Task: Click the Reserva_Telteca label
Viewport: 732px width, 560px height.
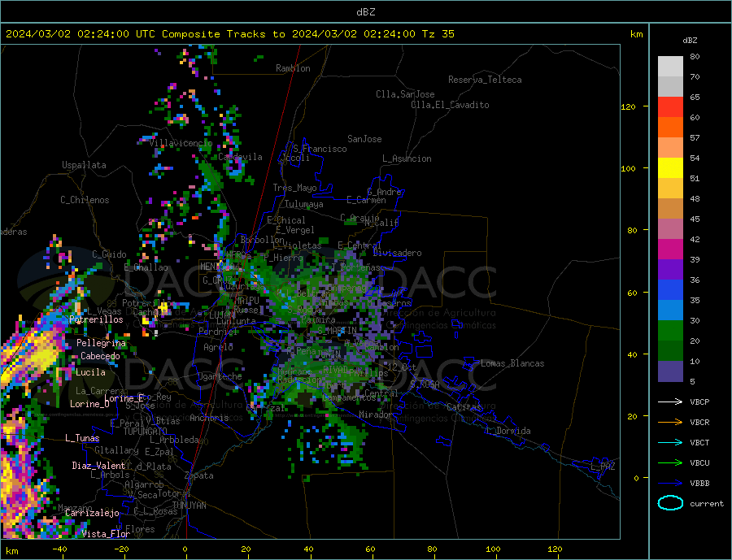Action: point(485,80)
